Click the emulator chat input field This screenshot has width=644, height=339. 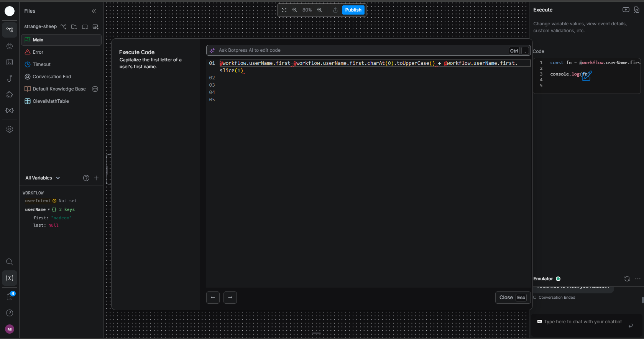[583, 322]
